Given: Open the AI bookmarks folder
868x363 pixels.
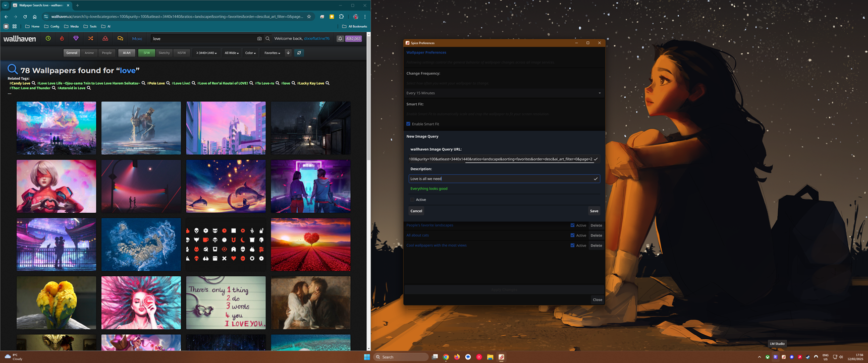Looking at the screenshot, I should (106, 26).
